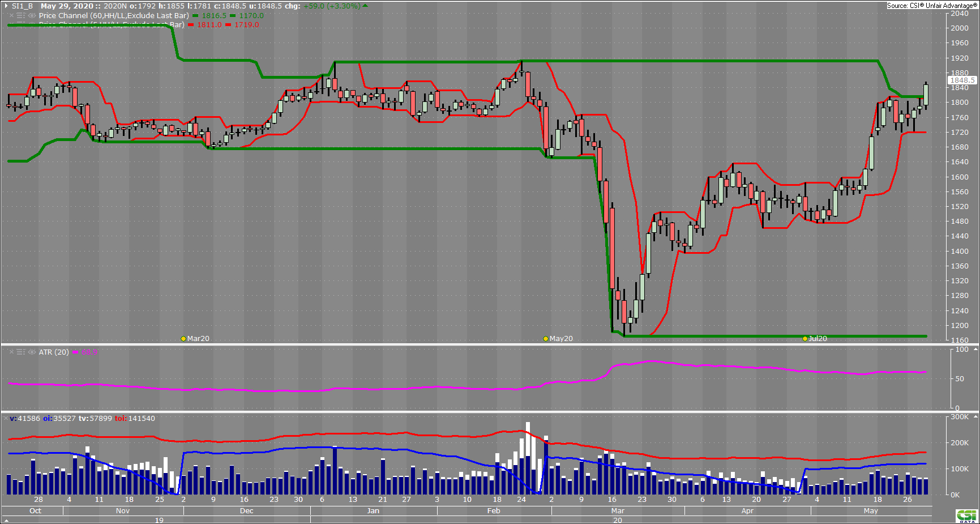Click the c:1848.5 close price readout
Image resolution: width=980 pixels, height=524 pixels.
tap(230, 6)
